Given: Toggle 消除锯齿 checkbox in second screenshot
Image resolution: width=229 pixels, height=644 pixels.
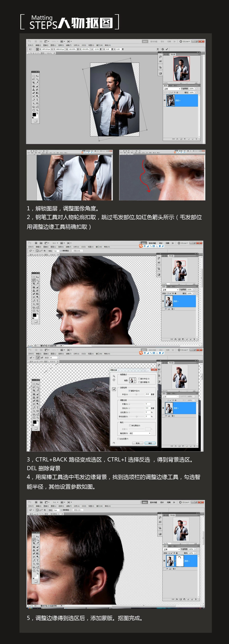Looking at the screenshot, I should click(61, 251).
